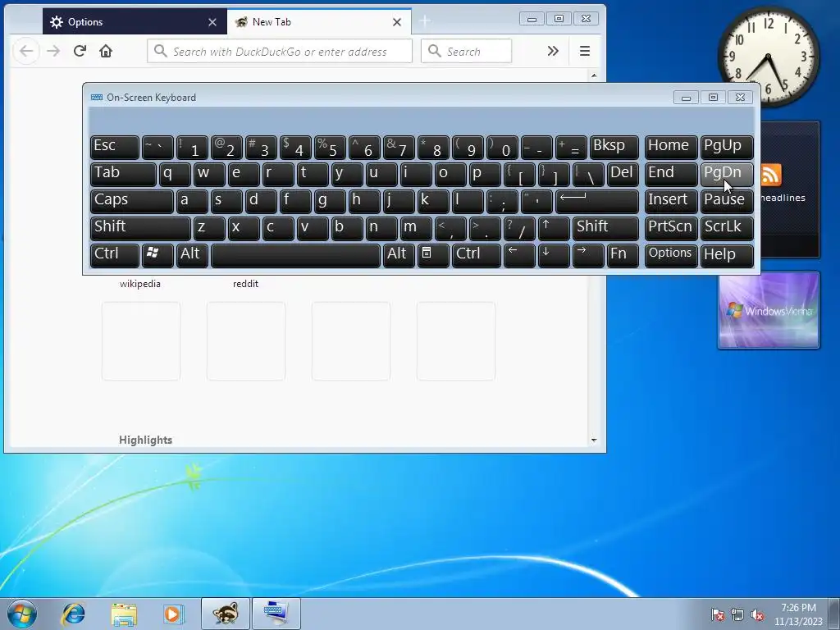Toggle the Caps key
840x630 pixels.
pos(132,202)
